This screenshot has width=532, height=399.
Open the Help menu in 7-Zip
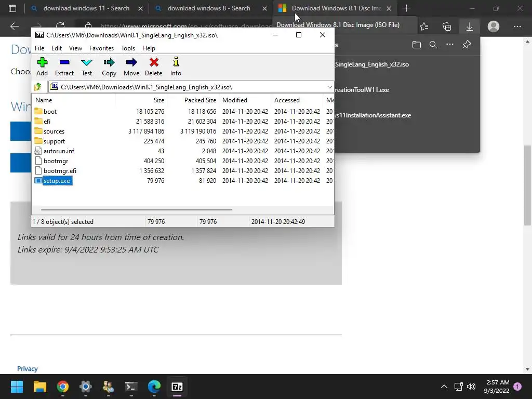pos(149,48)
